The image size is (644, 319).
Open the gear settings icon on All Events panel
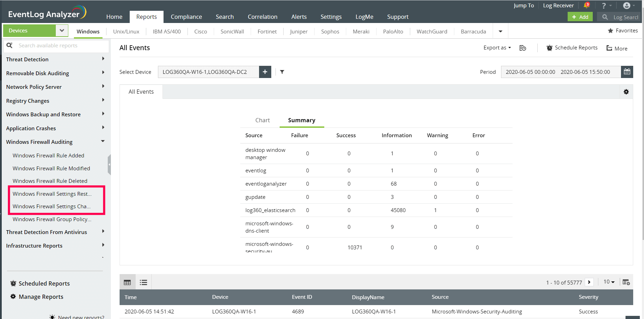click(x=626, y=92)
